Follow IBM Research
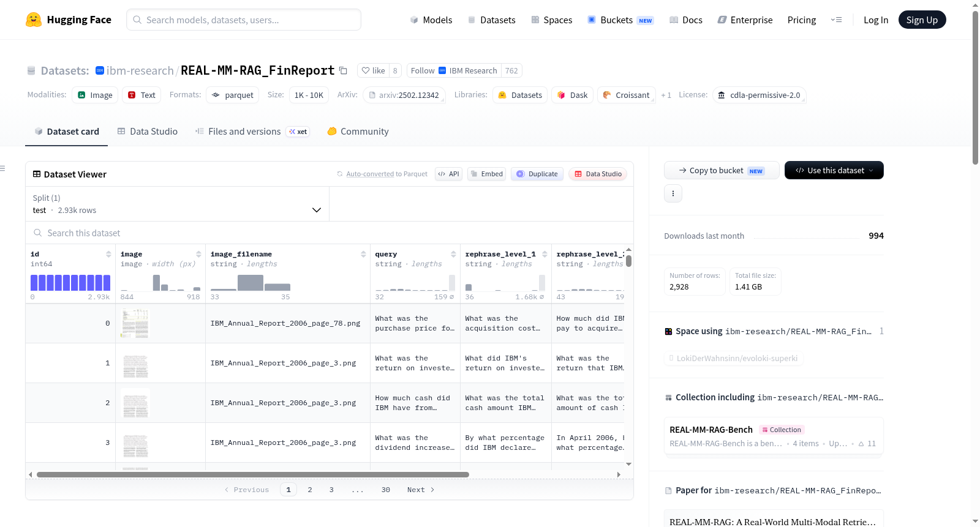980x527 pixels. (454, 70)
